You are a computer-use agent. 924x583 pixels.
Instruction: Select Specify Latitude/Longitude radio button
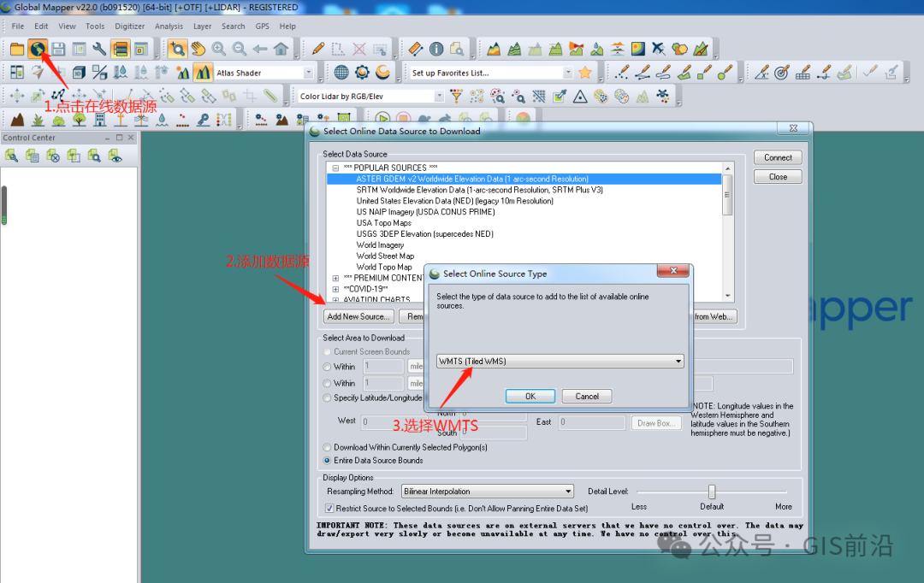coord(327,398)
